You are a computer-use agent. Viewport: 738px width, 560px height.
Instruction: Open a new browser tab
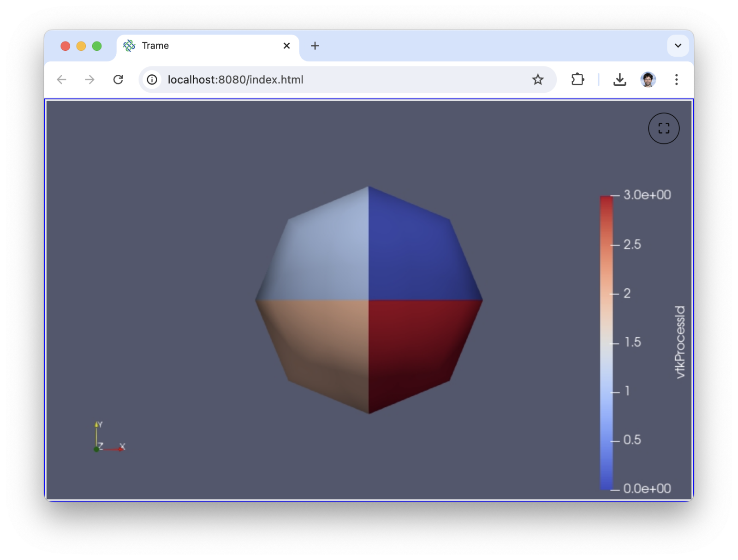[315, 46]
